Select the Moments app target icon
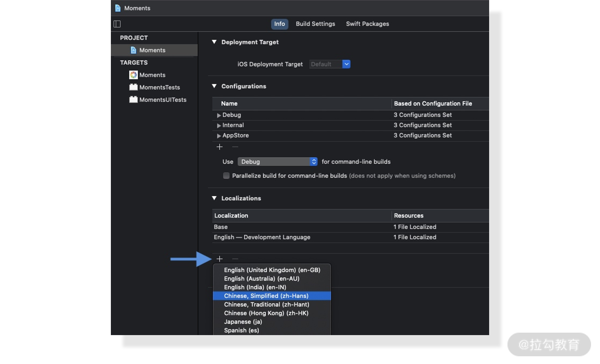The height and width of the screenshot is (364, 600). 133,75
